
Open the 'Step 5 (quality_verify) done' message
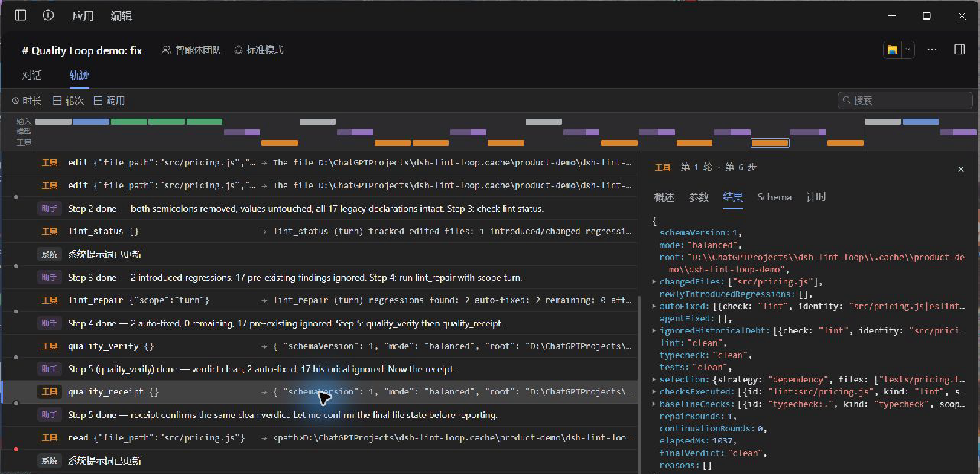(x=320, y=369)
